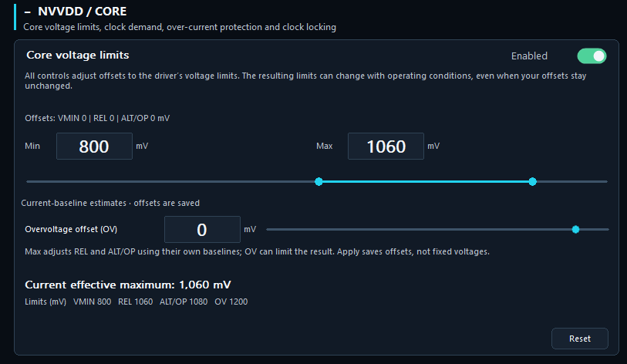Click the NVVDD / CORE section title

pos(82,12)
